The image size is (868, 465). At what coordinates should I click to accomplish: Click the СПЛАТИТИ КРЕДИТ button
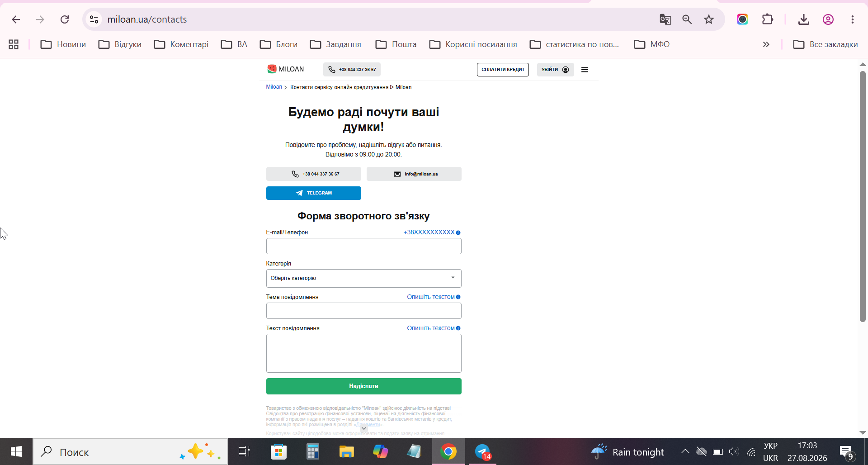click(x=503, y=70)
